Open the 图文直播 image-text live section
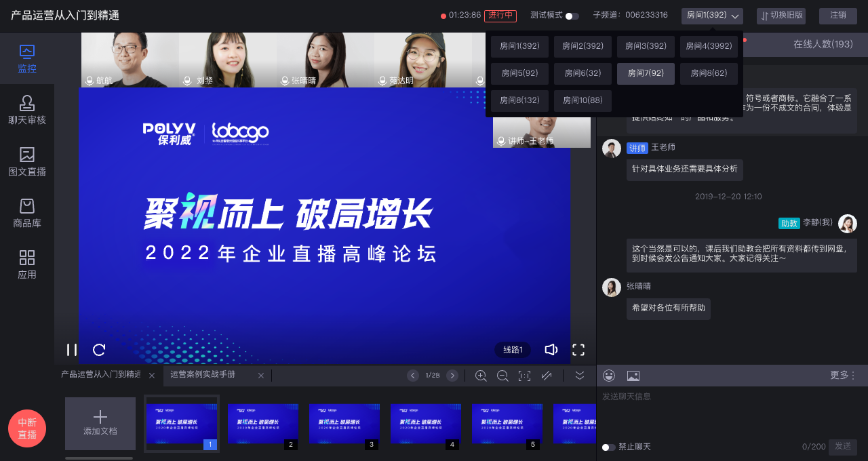 pyautogui.click(x=27, y=162)
